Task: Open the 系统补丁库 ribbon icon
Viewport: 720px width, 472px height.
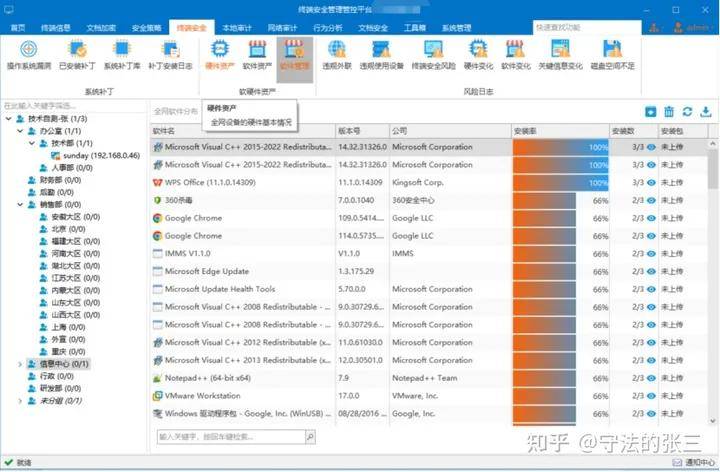Action: pyautogui.click(x=122, y=55)
